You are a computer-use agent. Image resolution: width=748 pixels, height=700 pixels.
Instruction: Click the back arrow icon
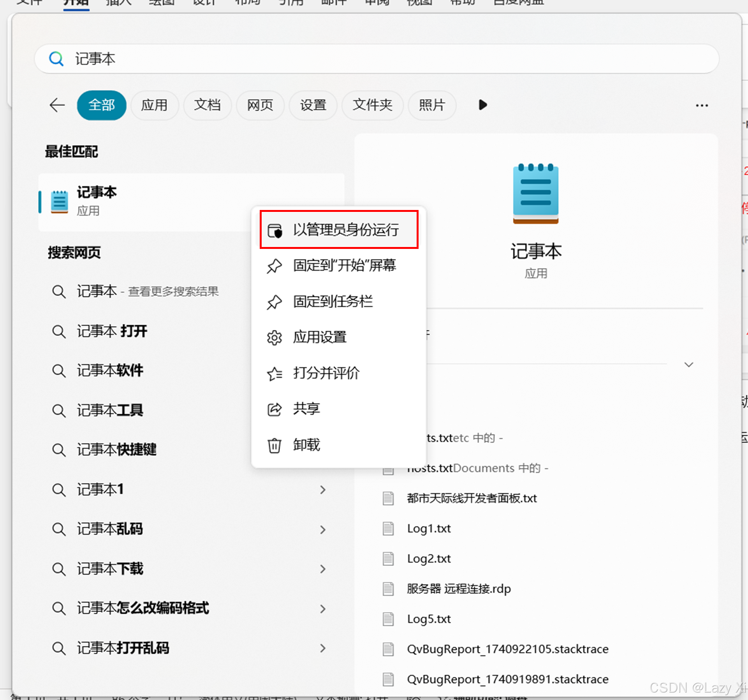(x=57, y=105)
